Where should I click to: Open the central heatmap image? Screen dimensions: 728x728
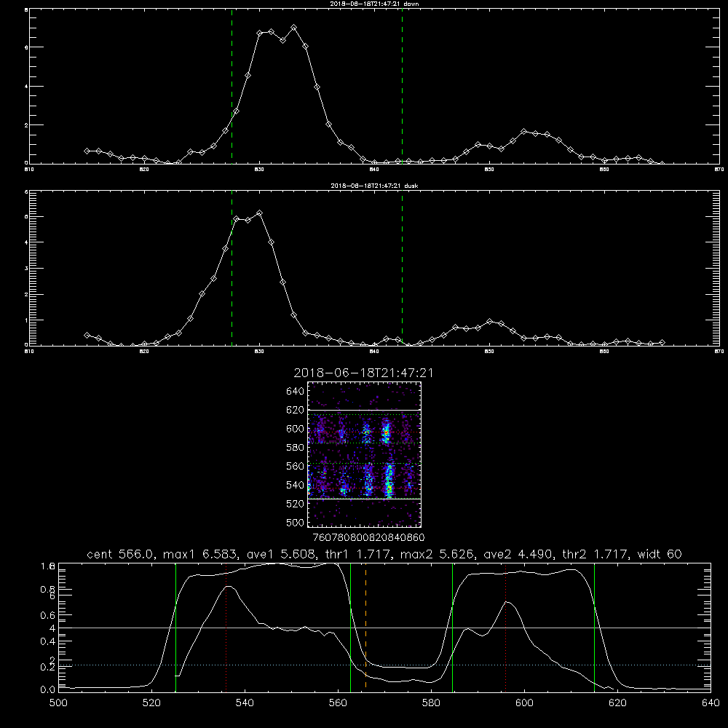click(x=364, y=454)
